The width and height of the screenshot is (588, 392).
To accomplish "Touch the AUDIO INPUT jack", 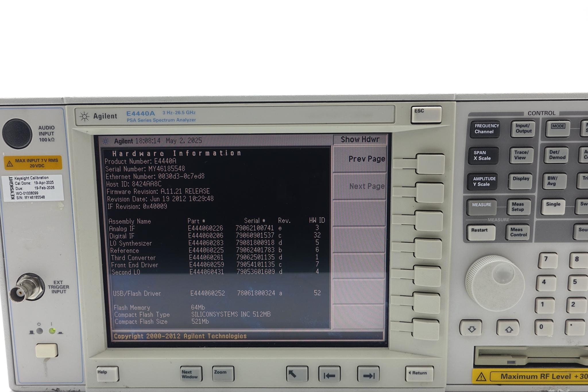I will pyautogui.click(x=17, y=134).
